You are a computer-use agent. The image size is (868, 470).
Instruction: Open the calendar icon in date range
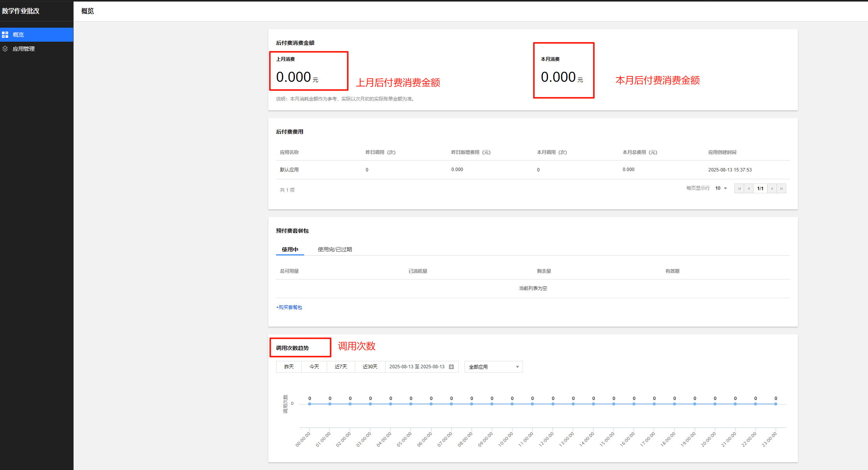tap(451, 367)
